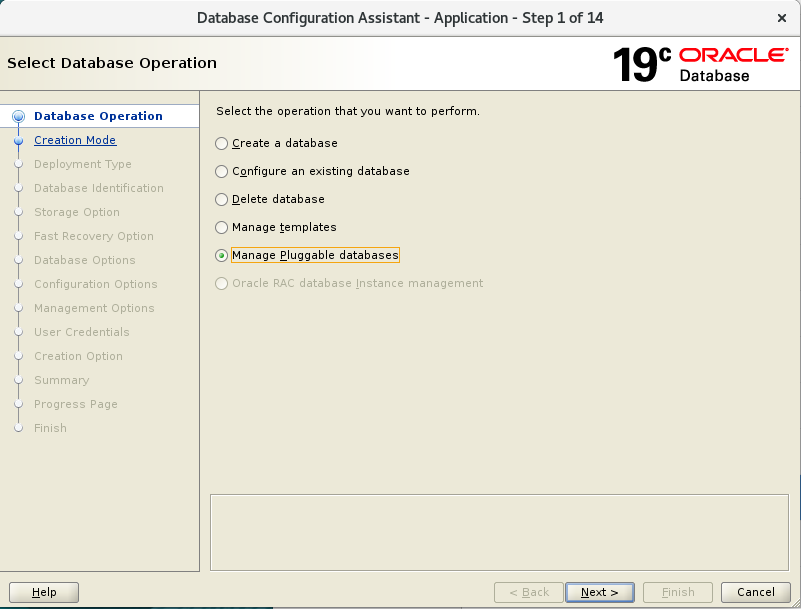This screenshot has width=801, height=609.
Task: Click inside the empty message area
Action: click(x=499, y=532)
